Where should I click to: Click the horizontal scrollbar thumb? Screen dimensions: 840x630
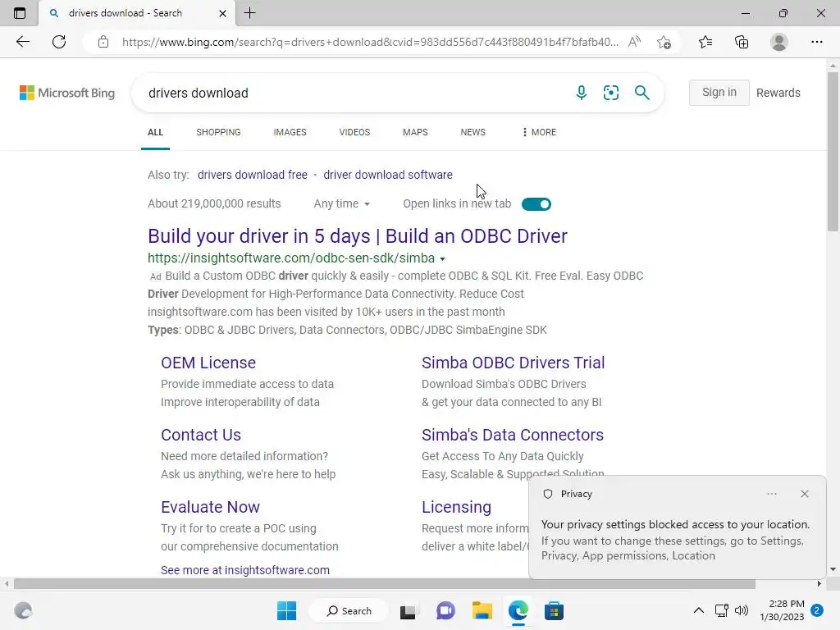pyautogui.click(x=385, y=583)
